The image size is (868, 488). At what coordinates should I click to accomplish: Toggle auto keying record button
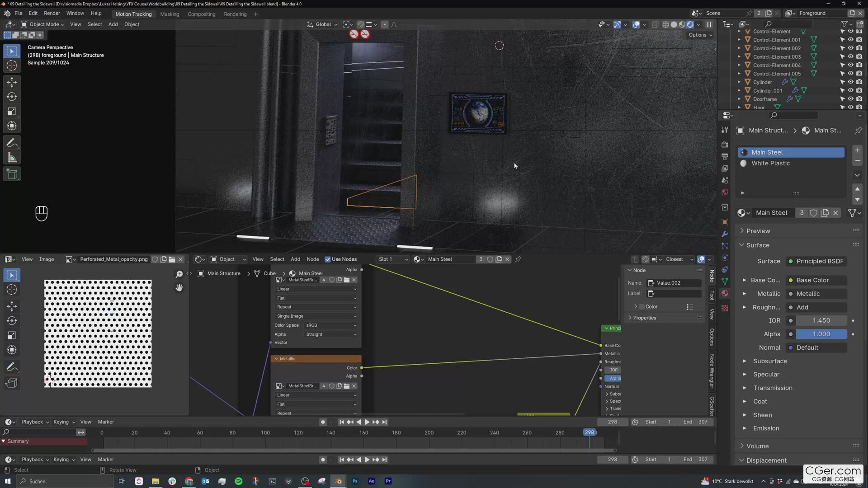click(323, 422)
